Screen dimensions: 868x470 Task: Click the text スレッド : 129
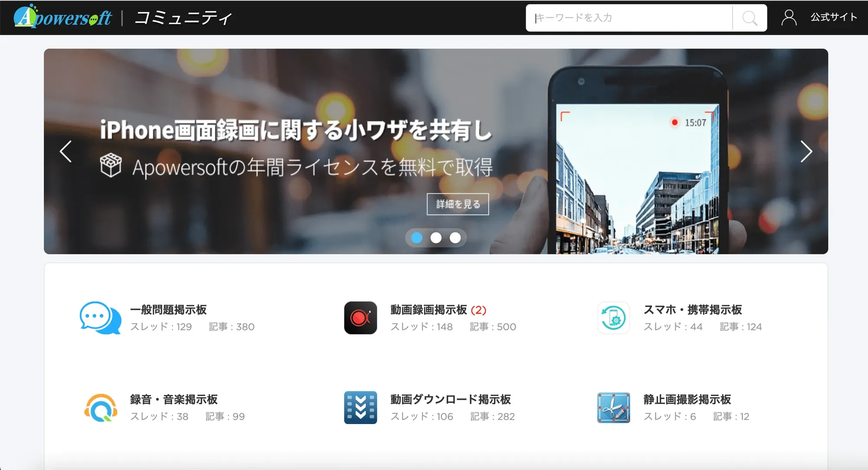(161, 327)
